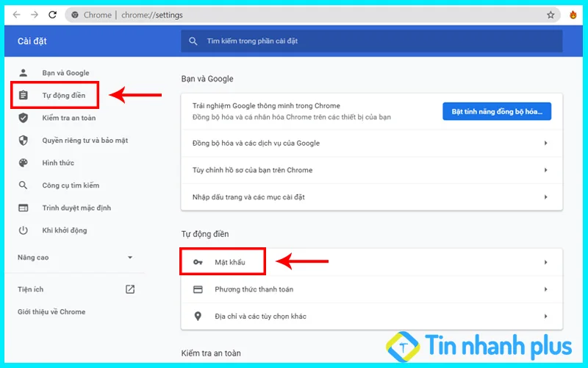Click the Kiểm tra an toàn section heading

click(x=211, y=353)
